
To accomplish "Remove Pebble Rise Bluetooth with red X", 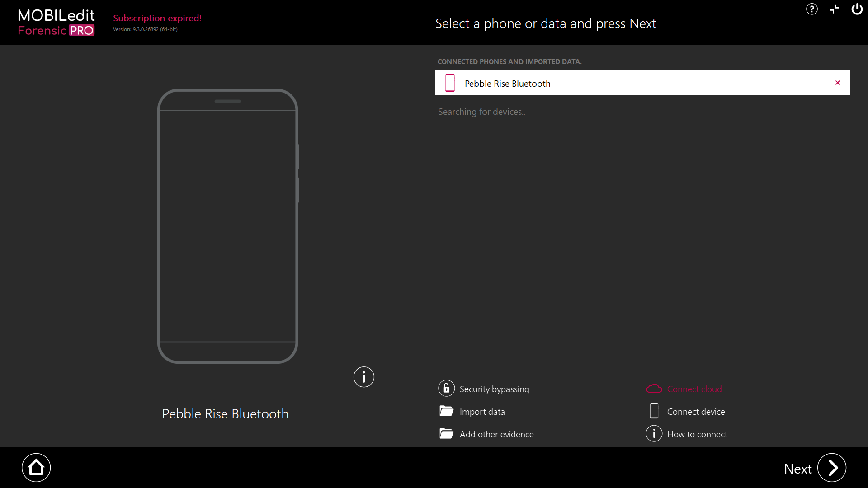I will tap(838, 83).
